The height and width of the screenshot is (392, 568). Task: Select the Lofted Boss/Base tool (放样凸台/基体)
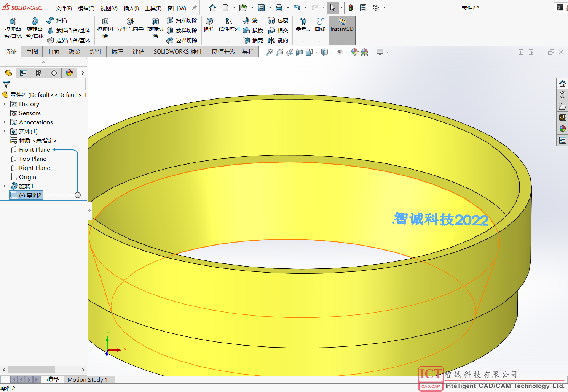click(x=69, y=30)
